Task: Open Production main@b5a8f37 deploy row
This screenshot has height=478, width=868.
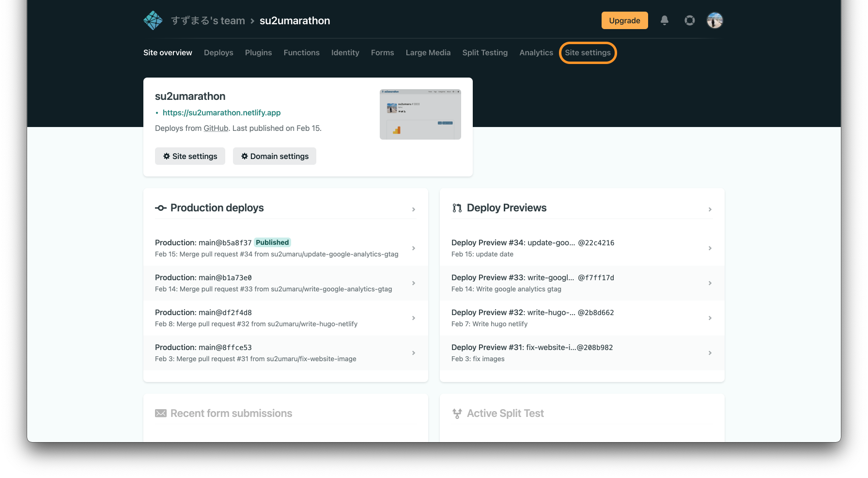Action: pyautogui.click(x=286, y=248)
